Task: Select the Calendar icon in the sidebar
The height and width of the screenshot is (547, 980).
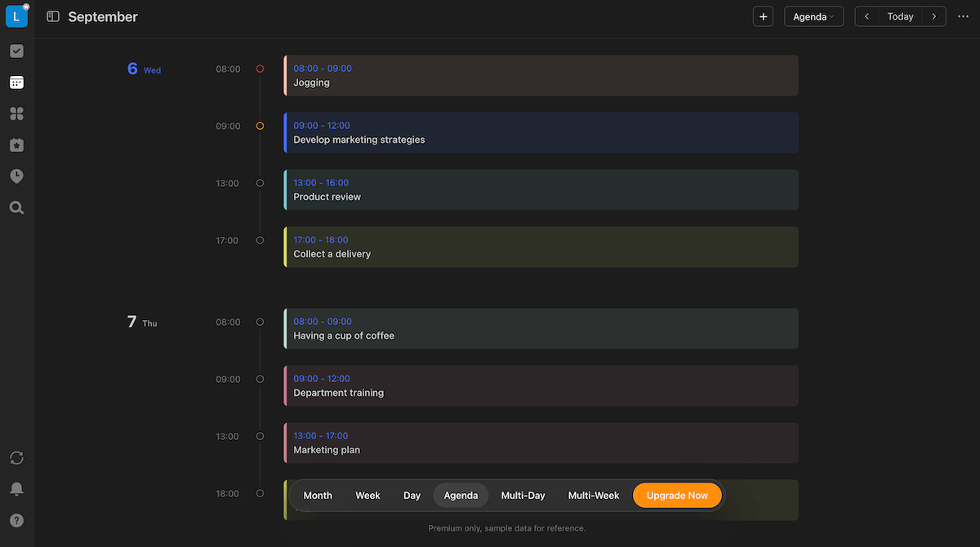Action: click(x=16, y=82)
